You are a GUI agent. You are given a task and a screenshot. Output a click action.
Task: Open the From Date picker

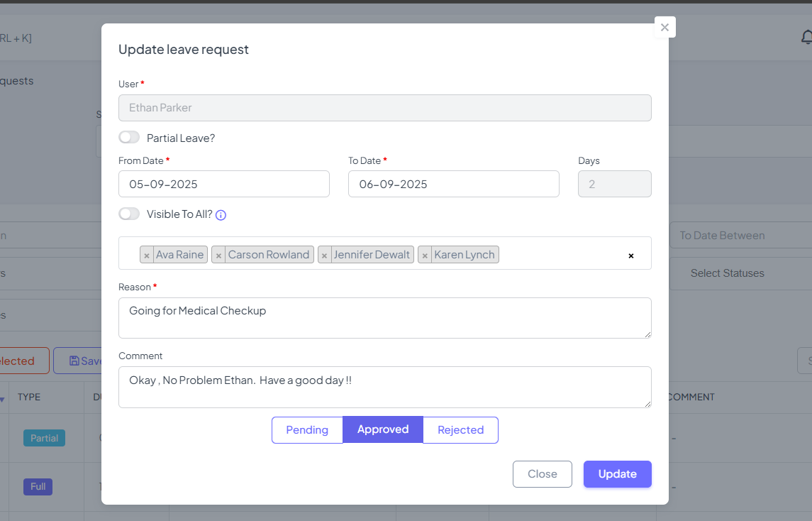[223, 184]
